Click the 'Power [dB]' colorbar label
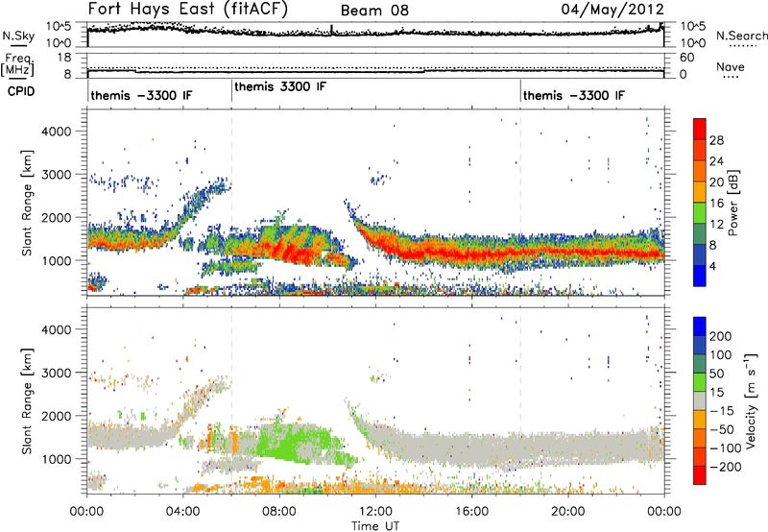This screenshot has height=532, width=768. coord(732,203)
